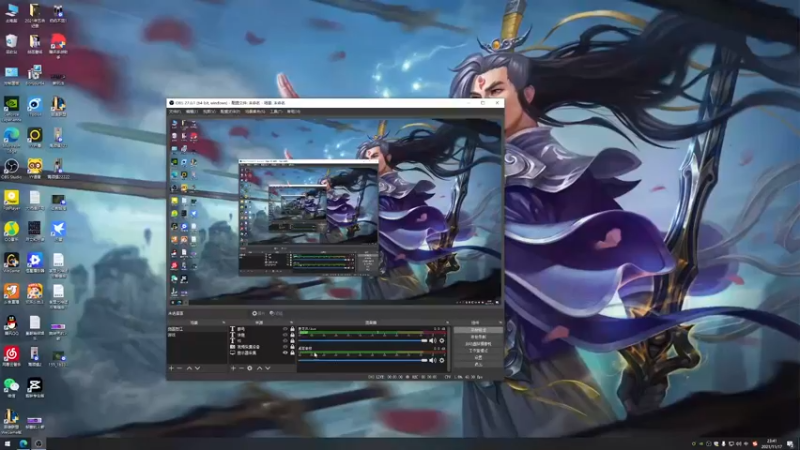Select the Display Capture source row
Screen dimensions: 800x450
262,353
